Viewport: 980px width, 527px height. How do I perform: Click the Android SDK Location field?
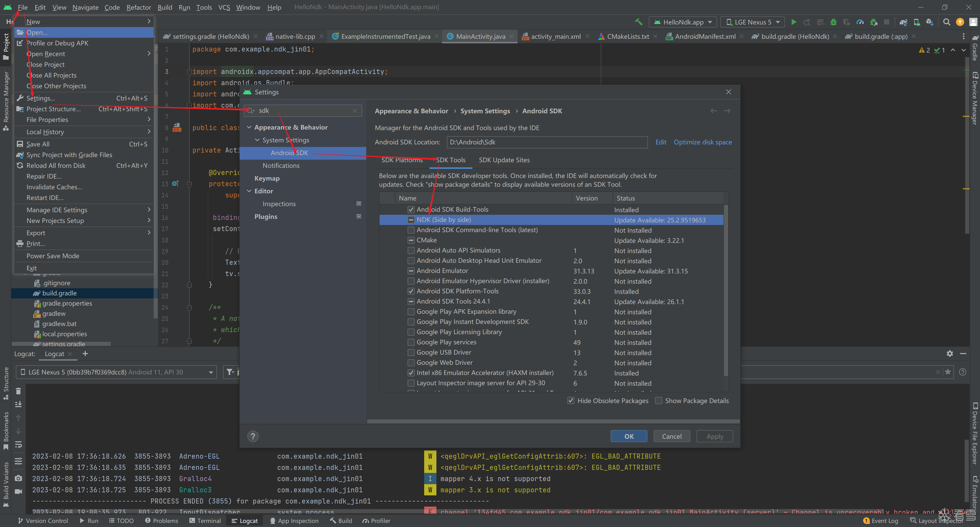tap(547, 142)
